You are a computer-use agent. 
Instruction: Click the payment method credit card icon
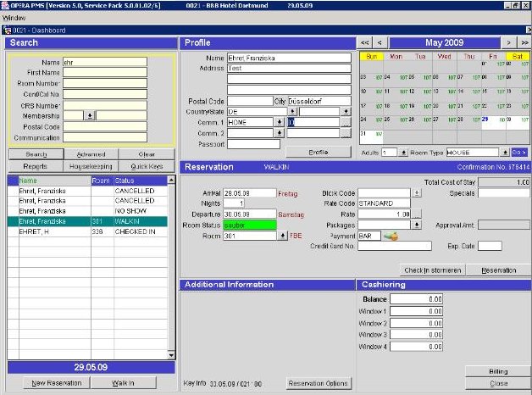tap(392, 236)
